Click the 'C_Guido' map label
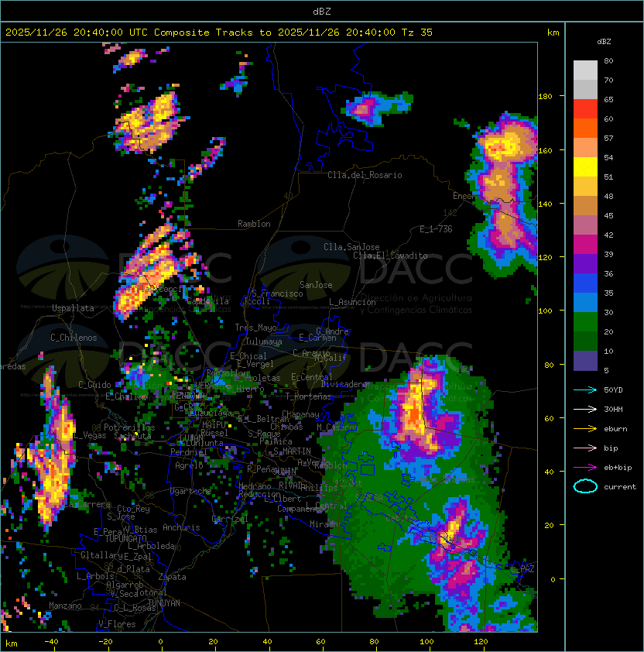The height and width of the screenshot is (652, 644). 94,385
